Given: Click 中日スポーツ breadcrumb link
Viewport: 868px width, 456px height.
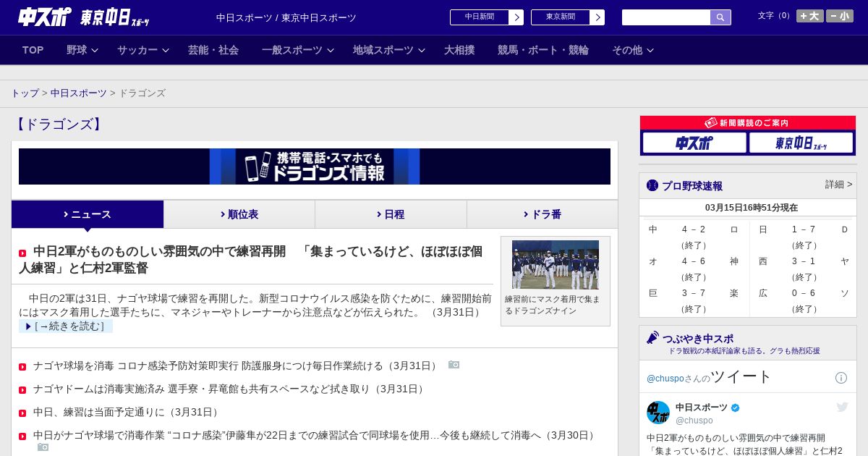Looking at the screenshot, I should 79,93.
